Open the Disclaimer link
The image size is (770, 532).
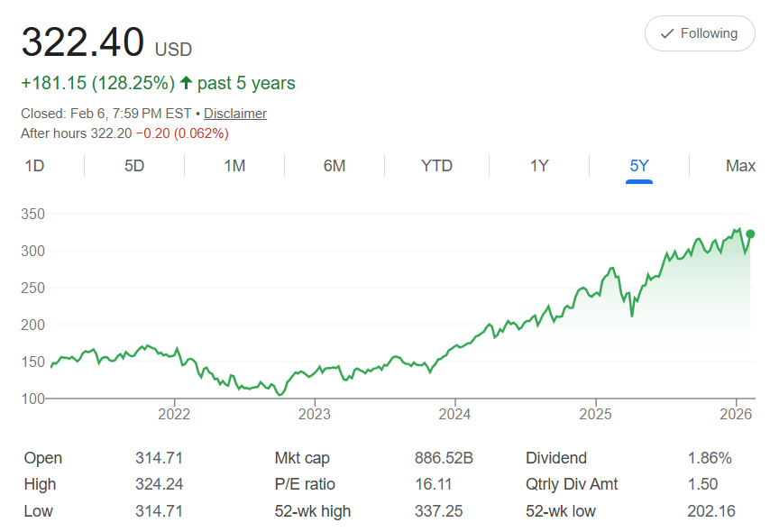pyautogui.click(x=235, y=114)
